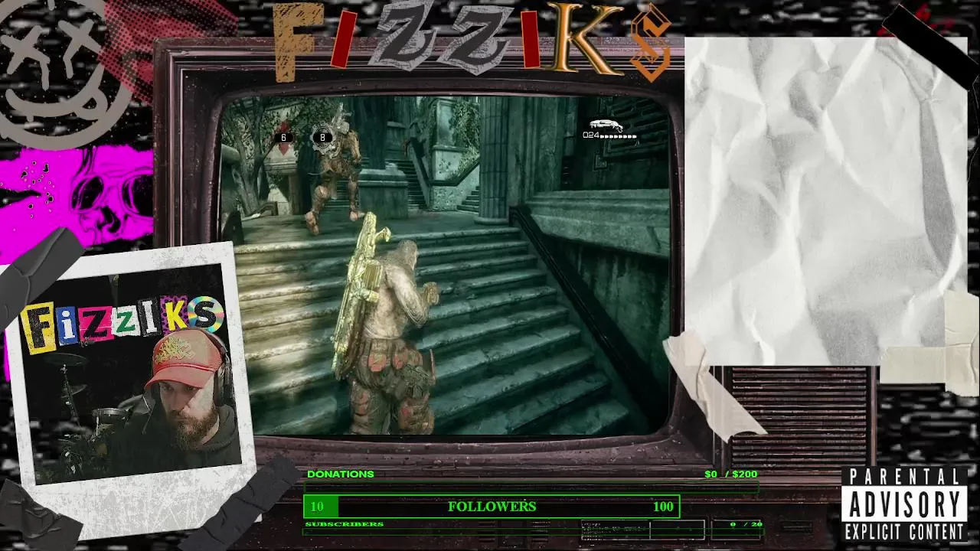Click the Donations goal bar
Viewport: 980px width, 551px height.
[x=532, y=486]
